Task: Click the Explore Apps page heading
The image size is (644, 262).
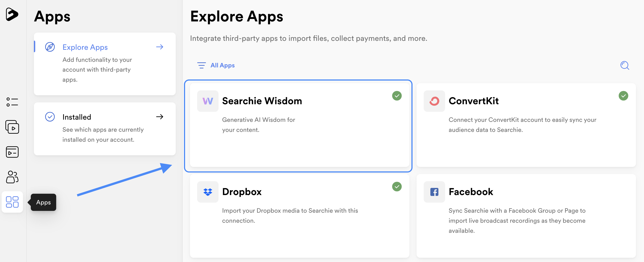Action: 237,17
